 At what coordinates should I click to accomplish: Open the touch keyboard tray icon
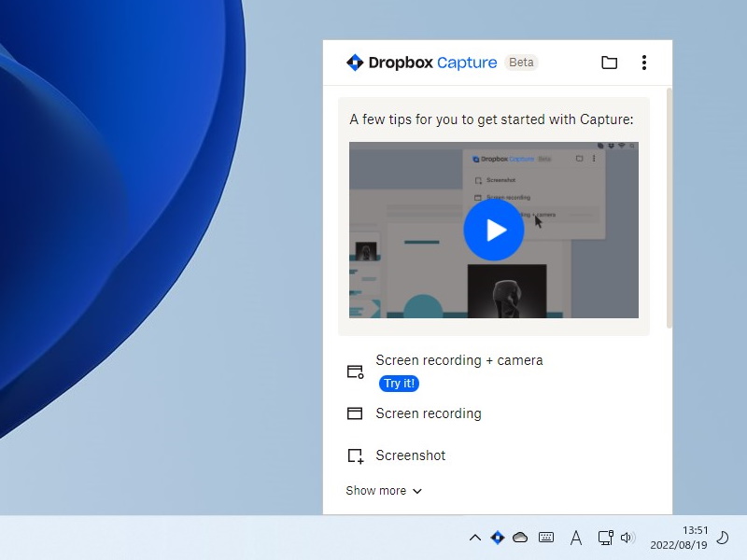(x=546, y=538)
